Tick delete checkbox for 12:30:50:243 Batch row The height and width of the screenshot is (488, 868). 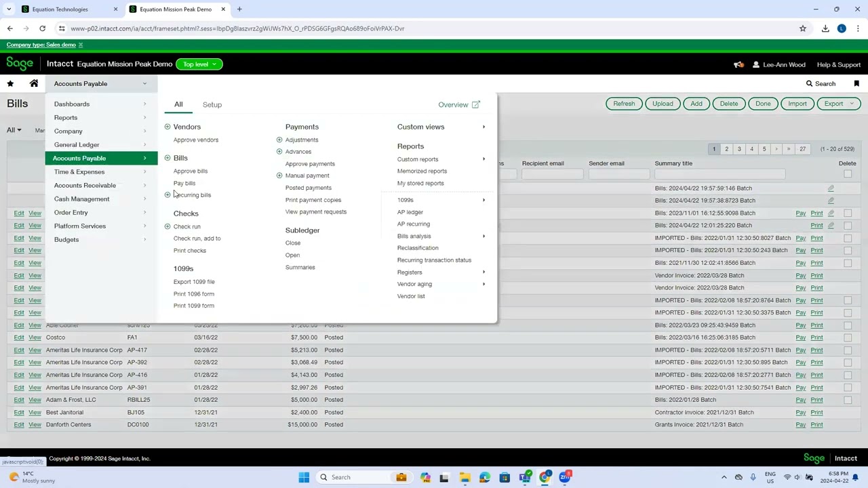pos(848,250)
